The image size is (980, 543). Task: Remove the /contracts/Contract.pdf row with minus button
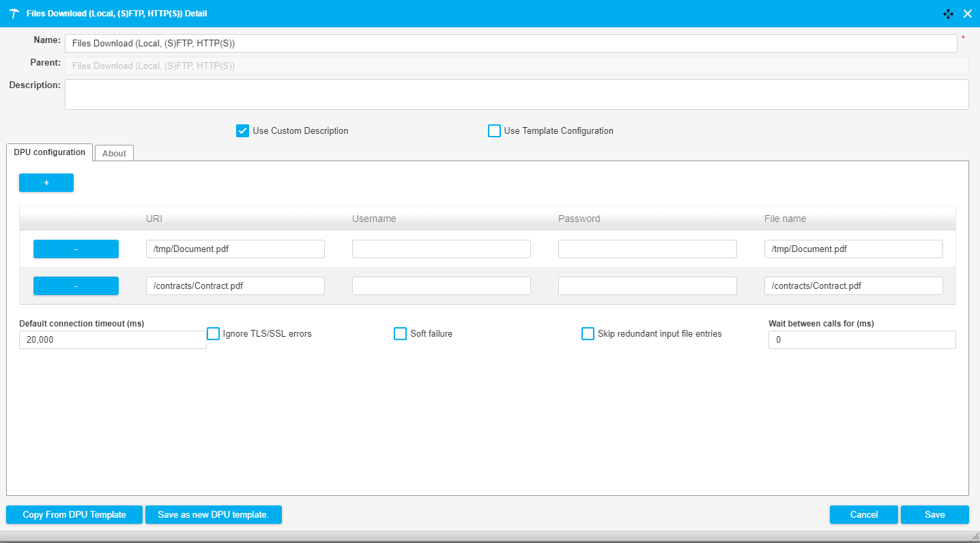76,286
